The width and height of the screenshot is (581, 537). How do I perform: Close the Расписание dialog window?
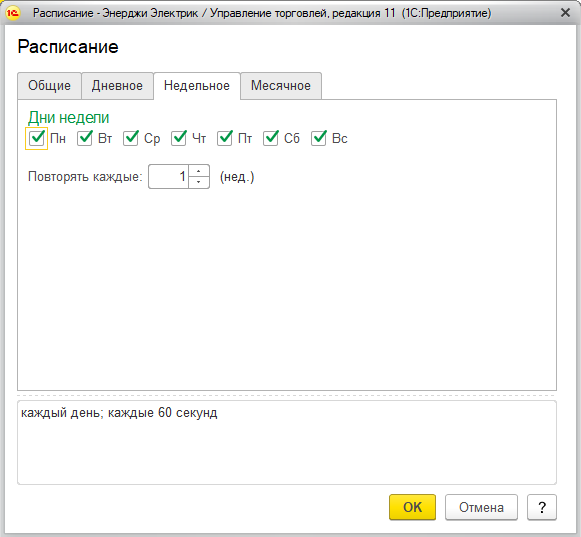pos(565,13)
